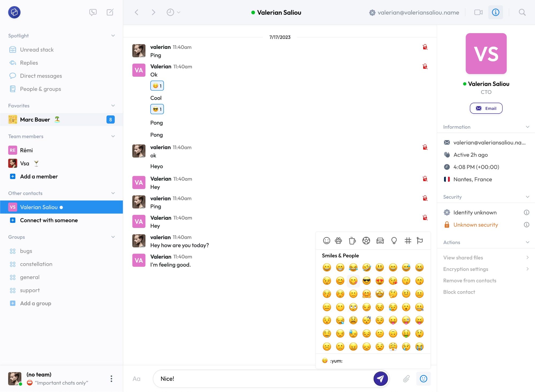
Task: Switch to the Food & Drink emoji tab
Action: (x=353, y=240)
